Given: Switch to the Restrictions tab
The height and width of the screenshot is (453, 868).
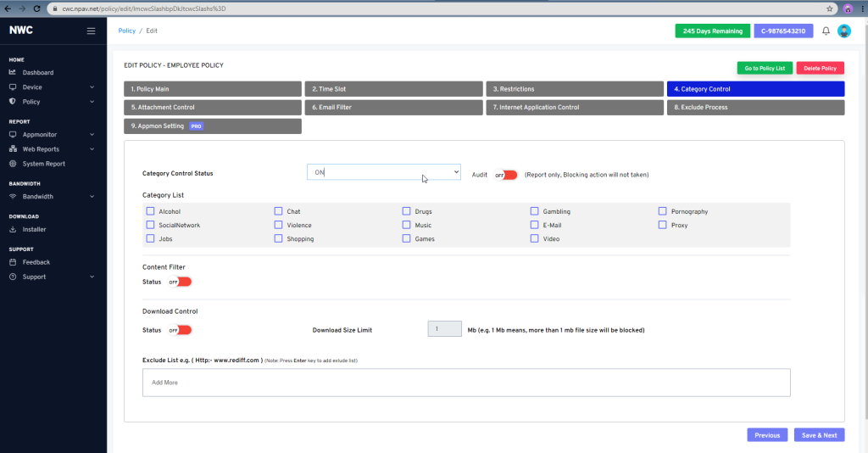Looking at the screenshot, I should pyautogui.click(x=574, y=88).
